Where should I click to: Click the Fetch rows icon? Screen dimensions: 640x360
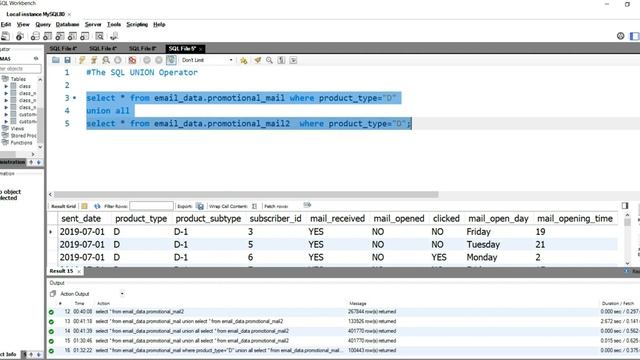pos(307,205)
